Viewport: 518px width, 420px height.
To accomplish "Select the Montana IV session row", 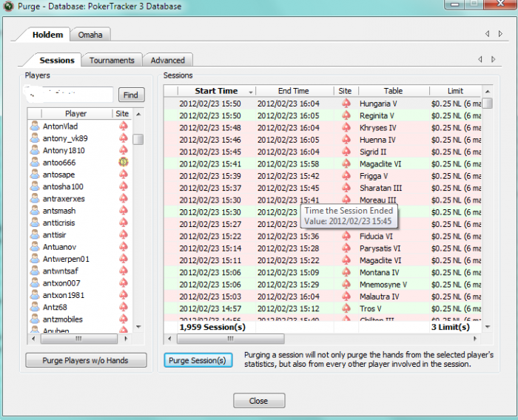I will 323,272.
